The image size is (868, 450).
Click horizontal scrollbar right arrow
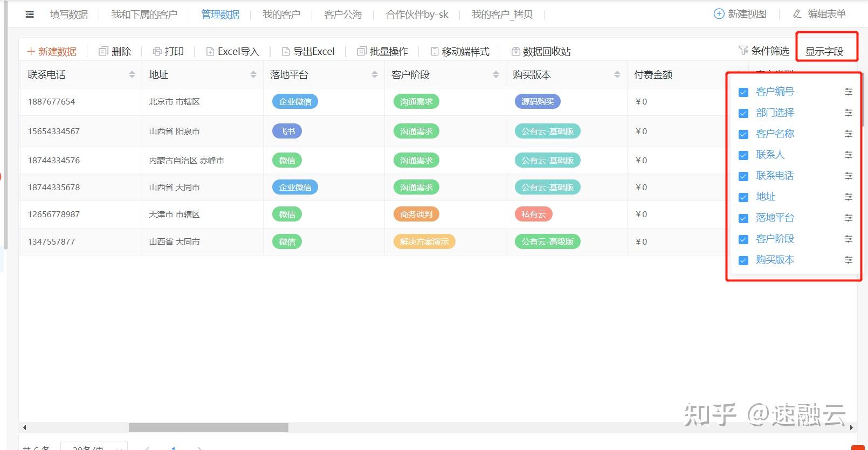pos(851,427)
